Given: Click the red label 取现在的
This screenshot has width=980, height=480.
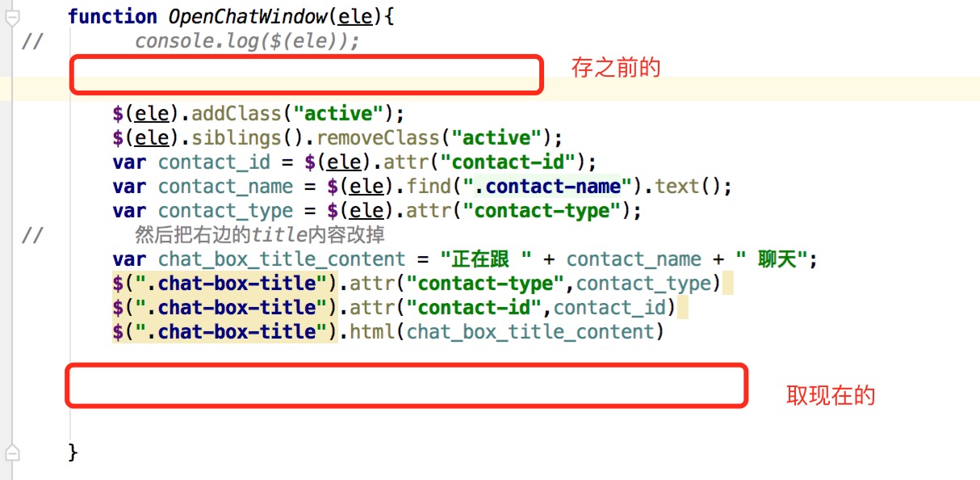Looking at the screenshot, I should (x=831, y=396).
